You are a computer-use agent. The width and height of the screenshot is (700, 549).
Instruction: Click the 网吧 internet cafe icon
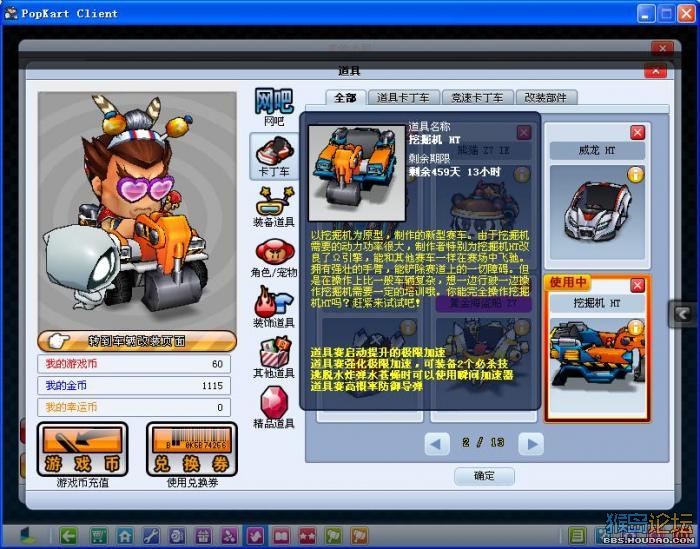coord(274,107)
